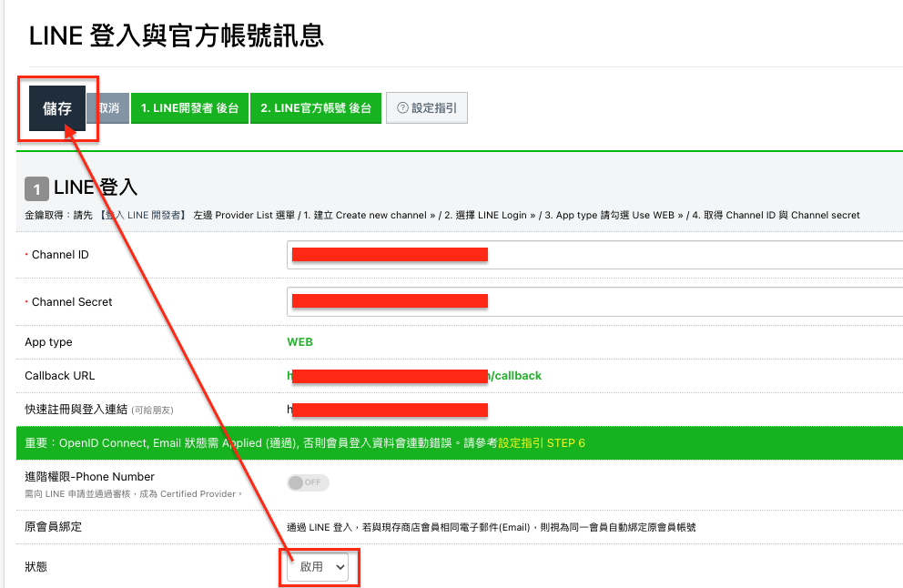This screenshot has width=903, height=588.
Task: Open the 設定指引 setup guide
Action: pos(427,108)
